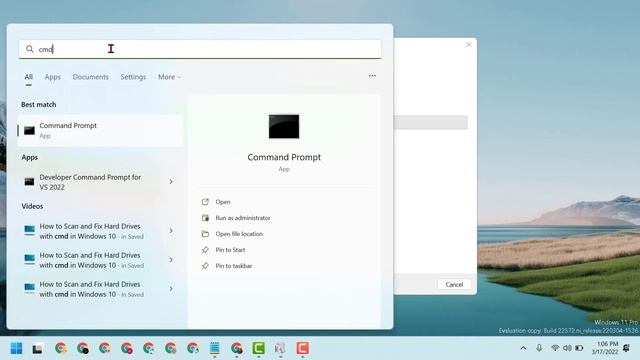Open the Windows Start menu
This screenshot has width=640, height=360.
(16, 349)
